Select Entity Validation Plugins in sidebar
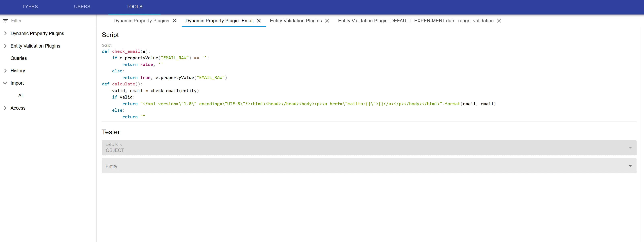Screen dimensions: 644x242 point(35,46)
